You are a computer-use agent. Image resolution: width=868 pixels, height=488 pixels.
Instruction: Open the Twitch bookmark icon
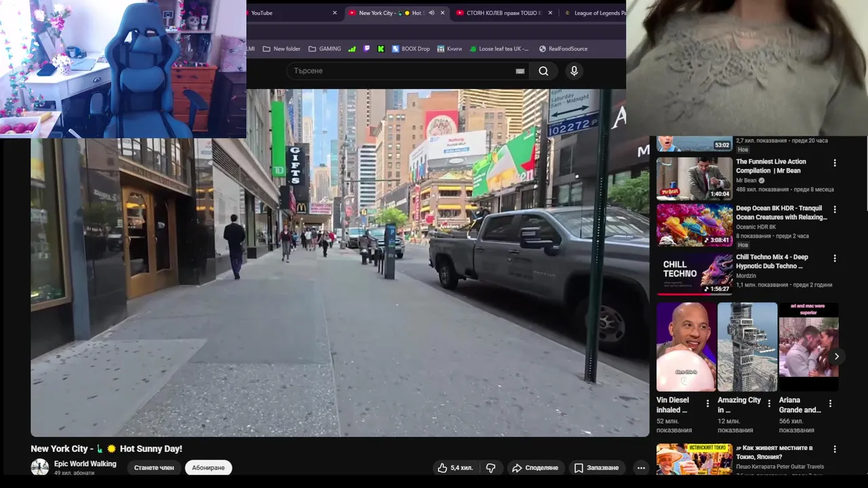367,49
